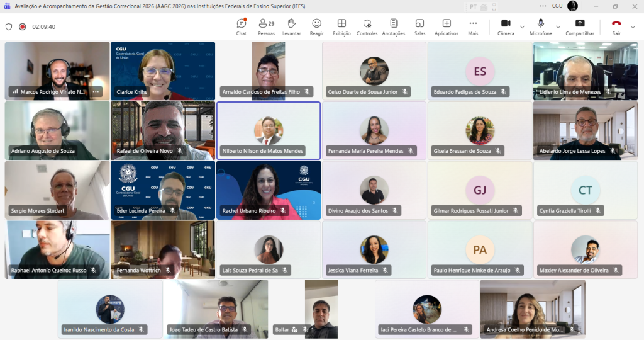
Task: Raise hand with Levantar button
Action: pos(291,26)
